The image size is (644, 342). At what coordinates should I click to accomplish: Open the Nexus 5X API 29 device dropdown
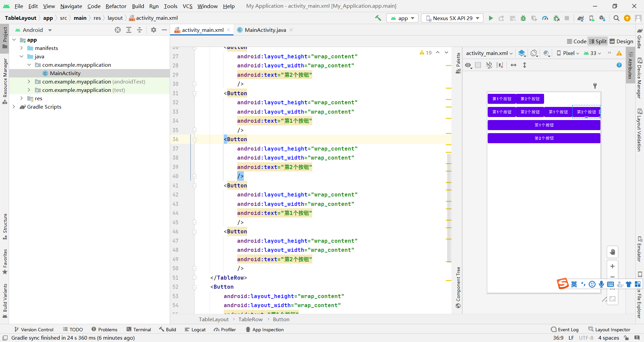click(x=452, y=18)
